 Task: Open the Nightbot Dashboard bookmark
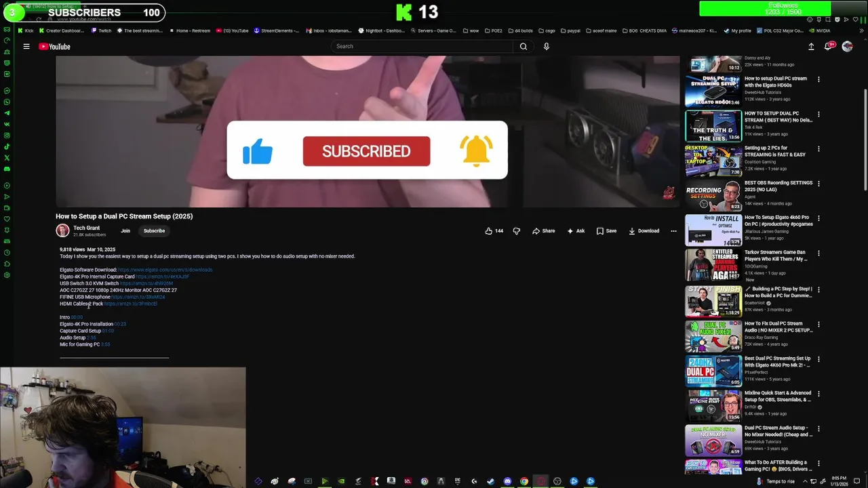pyautogui.click(x=381, y=30)
